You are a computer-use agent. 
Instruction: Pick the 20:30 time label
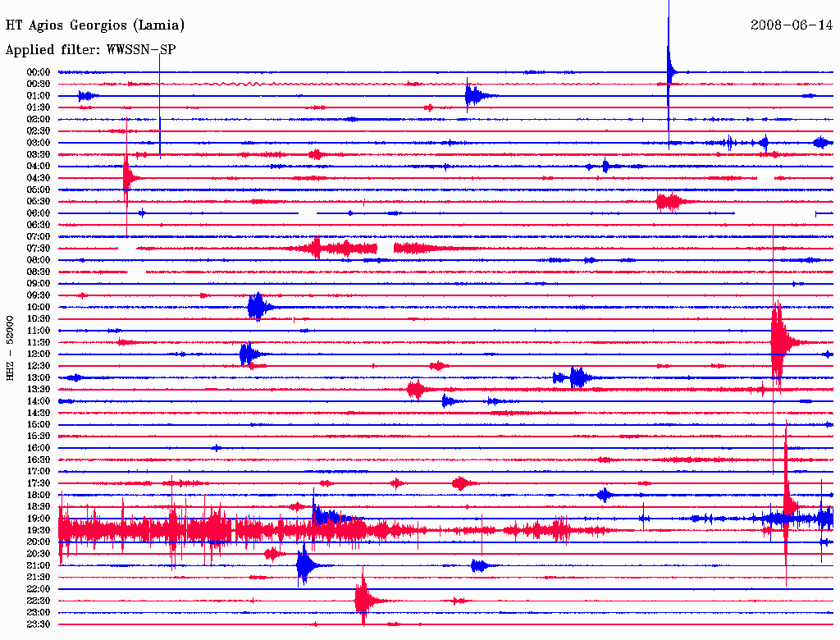[x=39, y=554]
